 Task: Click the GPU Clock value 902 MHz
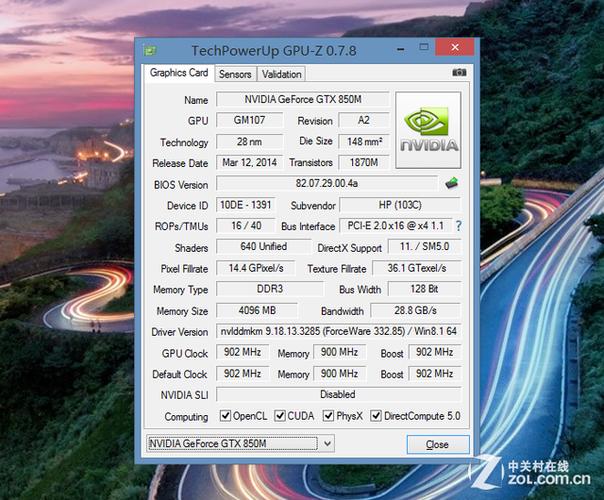tap(242, 352)
